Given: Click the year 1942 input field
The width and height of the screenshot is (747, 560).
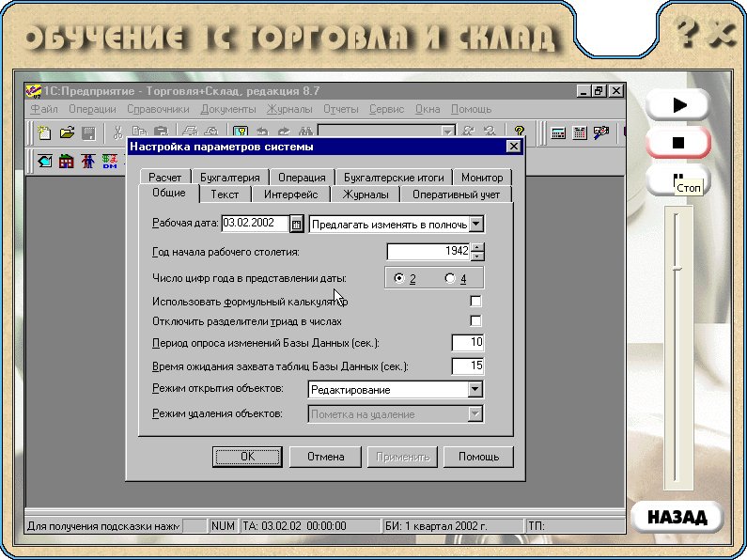Looking at the screenshot, I should pos(428,252).
